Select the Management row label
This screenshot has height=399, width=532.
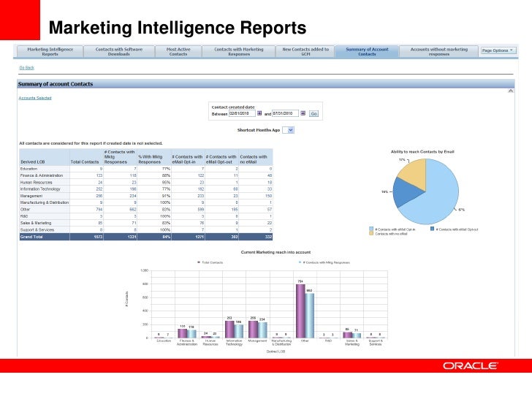31,196
